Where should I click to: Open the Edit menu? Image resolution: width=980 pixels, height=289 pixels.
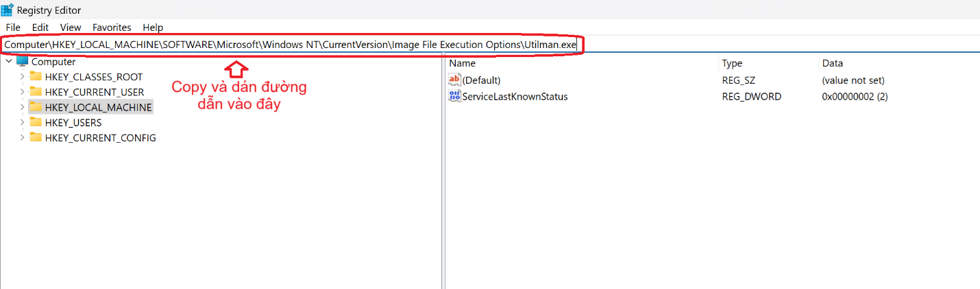point(40,27)
